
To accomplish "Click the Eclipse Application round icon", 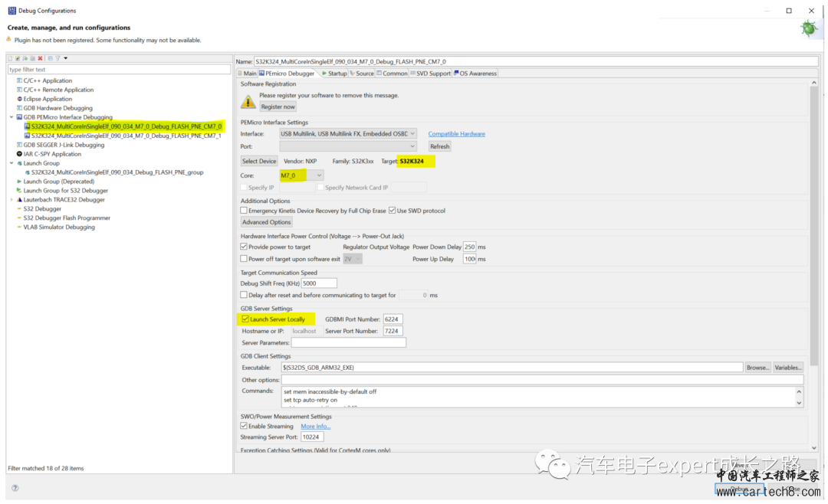I will click(19, 99).
